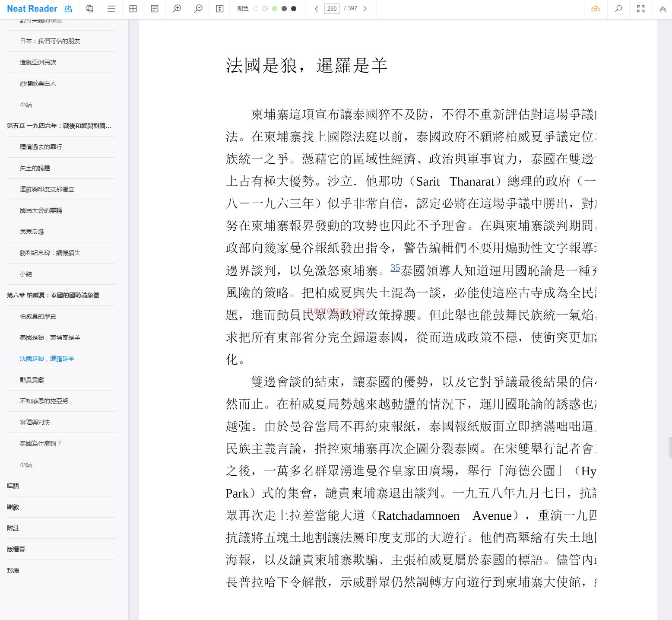This screenshot has width=672, height=620.
Task: Open footnote 35 link in the text
Action: [x=395, y=268]
